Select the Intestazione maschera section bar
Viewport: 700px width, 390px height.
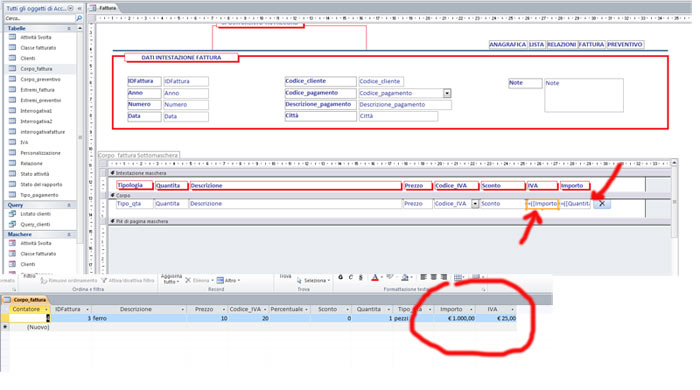click(x=389, y=173)
